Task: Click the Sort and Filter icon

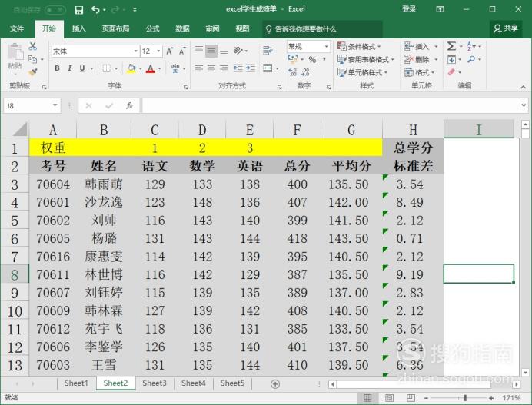Action: click(471, 46)
